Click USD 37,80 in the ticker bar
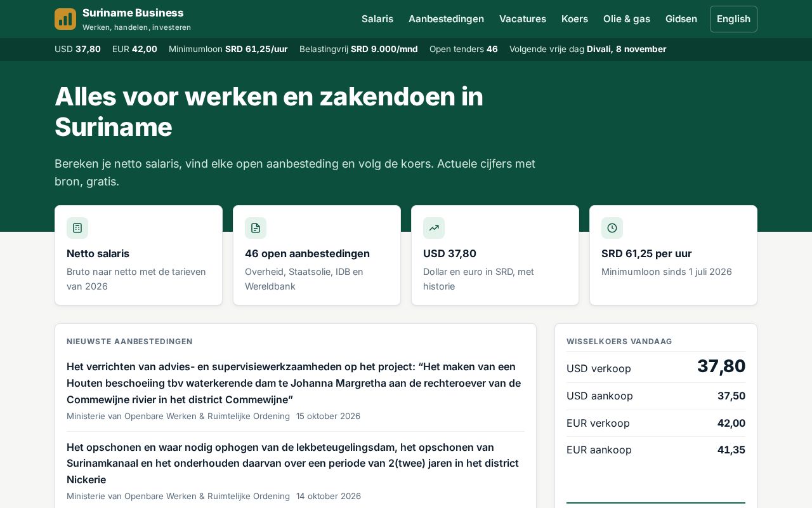 click(77, 49)
